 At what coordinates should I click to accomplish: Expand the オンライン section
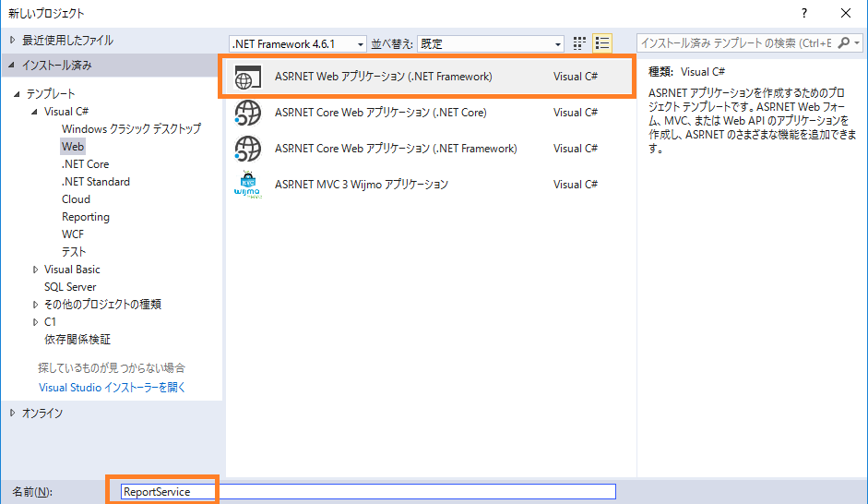point(12,413)
